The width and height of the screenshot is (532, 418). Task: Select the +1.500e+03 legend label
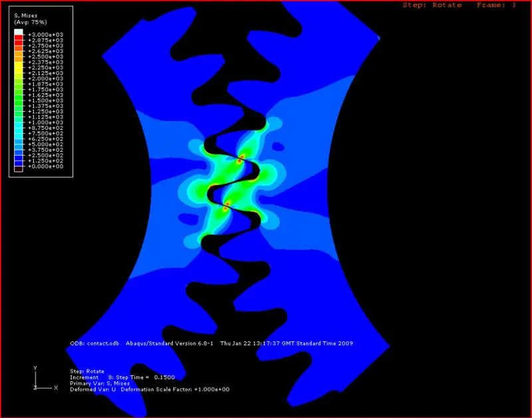pyautogui.click(x=45, y=101)
